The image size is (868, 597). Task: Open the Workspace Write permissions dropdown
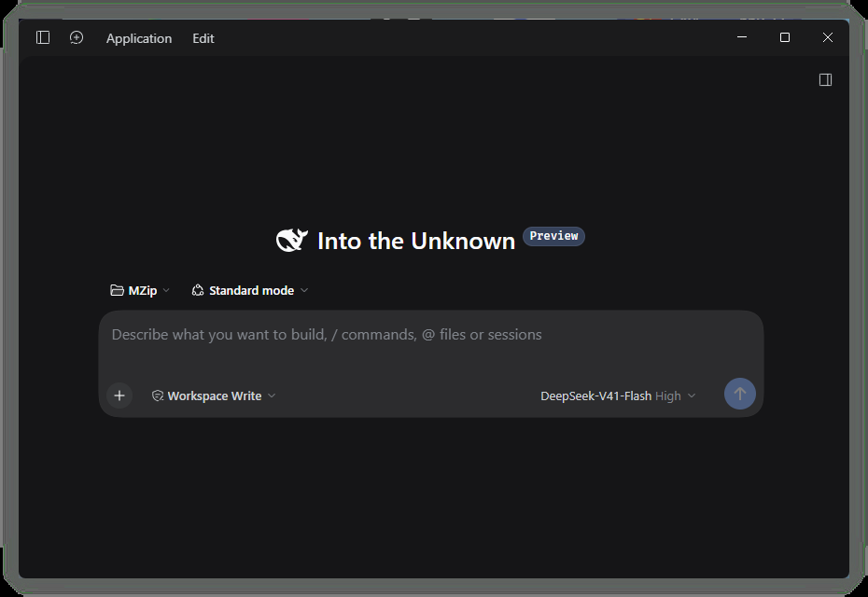(x=214, y=396)
